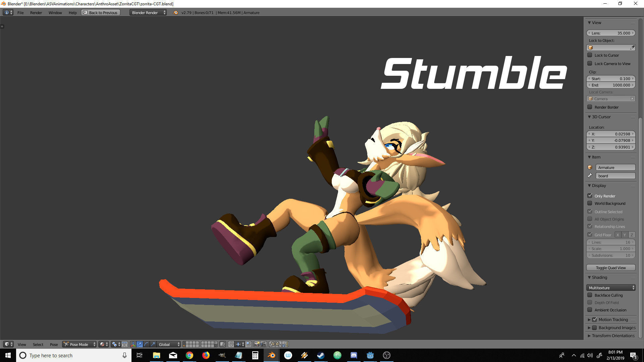Click the eyedropper in Lock to Object field

click(632, 48)
